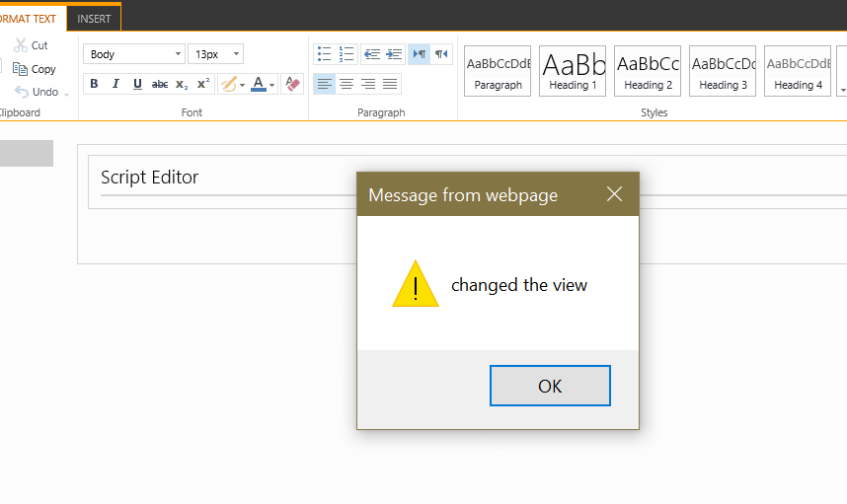Open the Body font dropdown
The image size is (847, 504).
click(134, 54)
